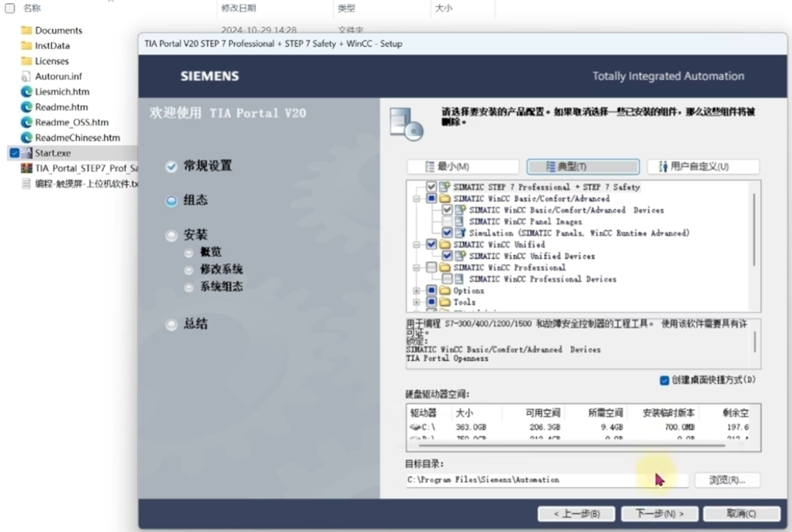The width and height of the screenshot is (792, 532).
Task: Click the 浏览(R)... browse button
Action: pyautogui.click(x=727, y=480)
